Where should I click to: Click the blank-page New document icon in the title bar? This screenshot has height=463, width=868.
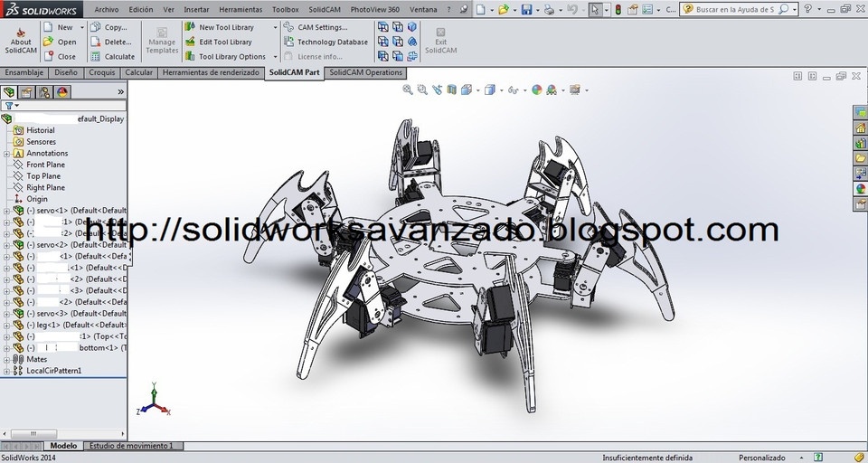(480, 9)
